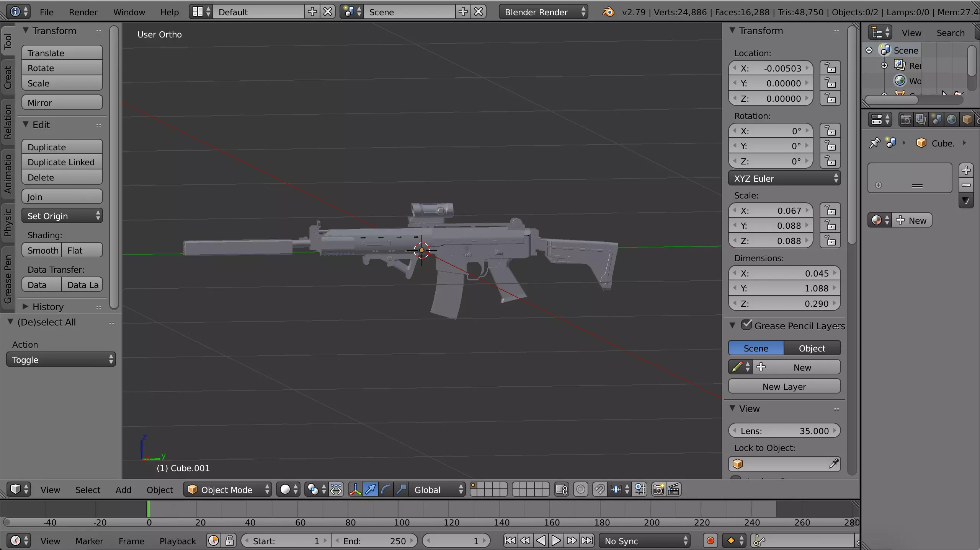Click the Lens value slider field
The width and height of the screenshot is (980, 550).
784,431
